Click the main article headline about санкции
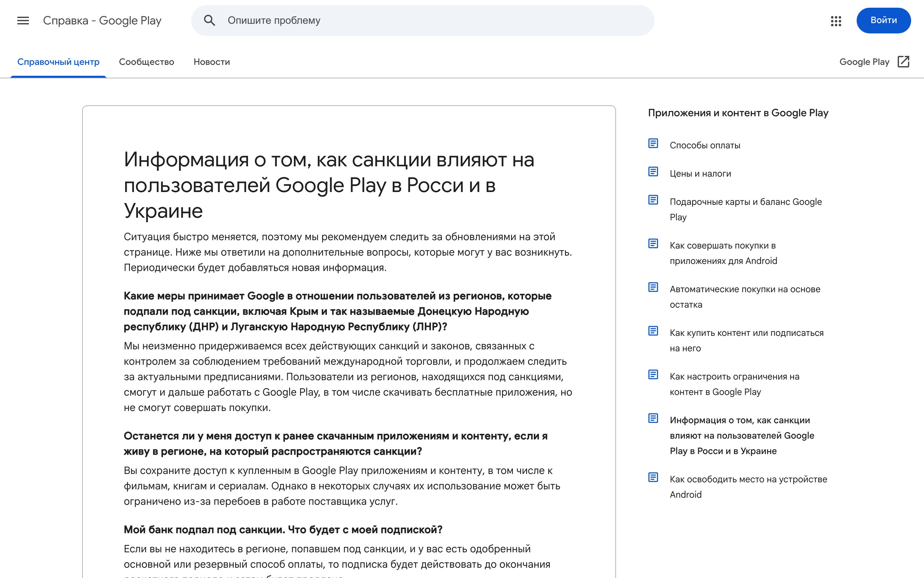Viewport: 924px width, 578px height. point(329,185)
